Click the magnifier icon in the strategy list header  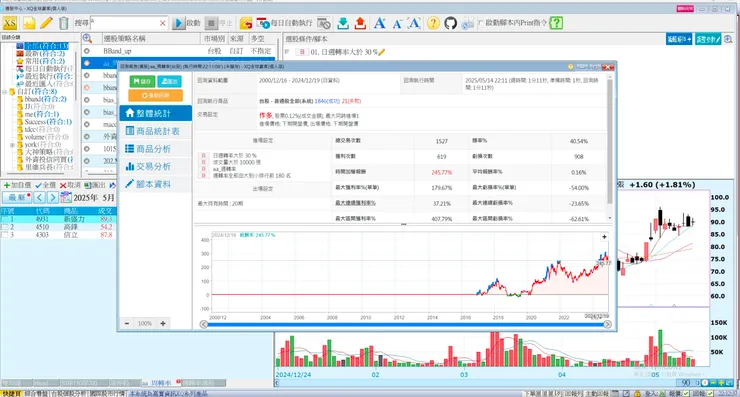tap(87, 39)
